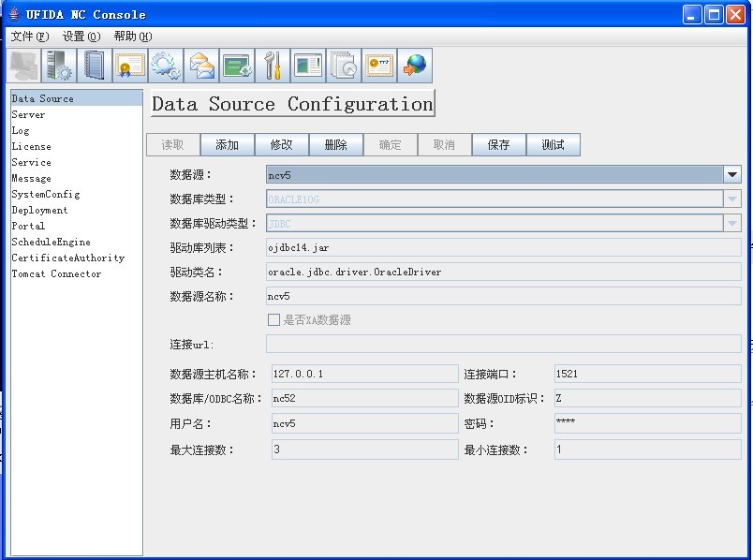Click the 添加 button
The width and height of the screenshot is (753, 560).
click(228, 144)
